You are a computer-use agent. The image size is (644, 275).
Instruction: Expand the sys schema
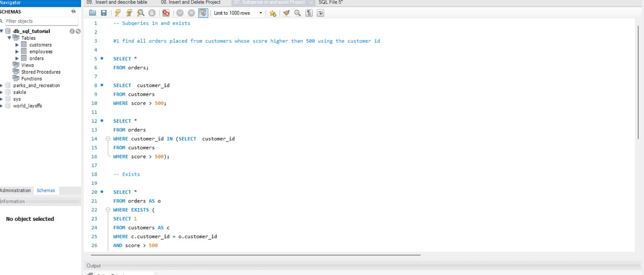[x=2, y=99]
